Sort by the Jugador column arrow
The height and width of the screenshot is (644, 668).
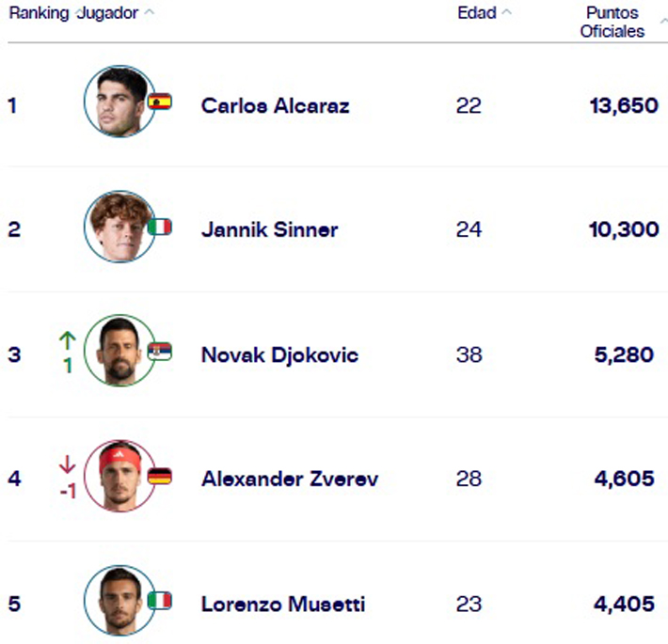coord(151,13)
